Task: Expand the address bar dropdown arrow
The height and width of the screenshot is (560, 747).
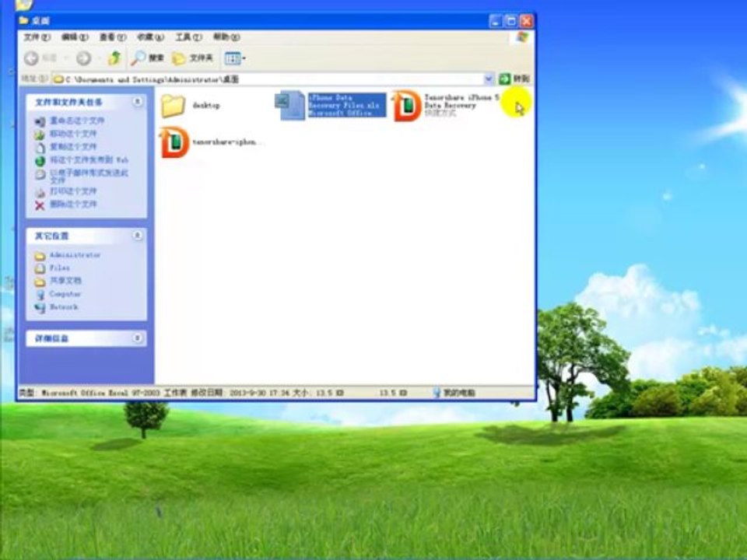Action: click(489, 79)
